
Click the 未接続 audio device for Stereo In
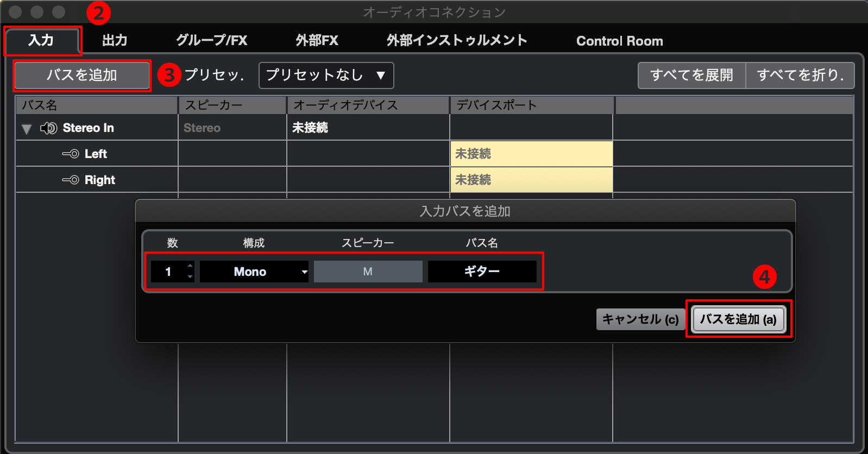point(310,128)
